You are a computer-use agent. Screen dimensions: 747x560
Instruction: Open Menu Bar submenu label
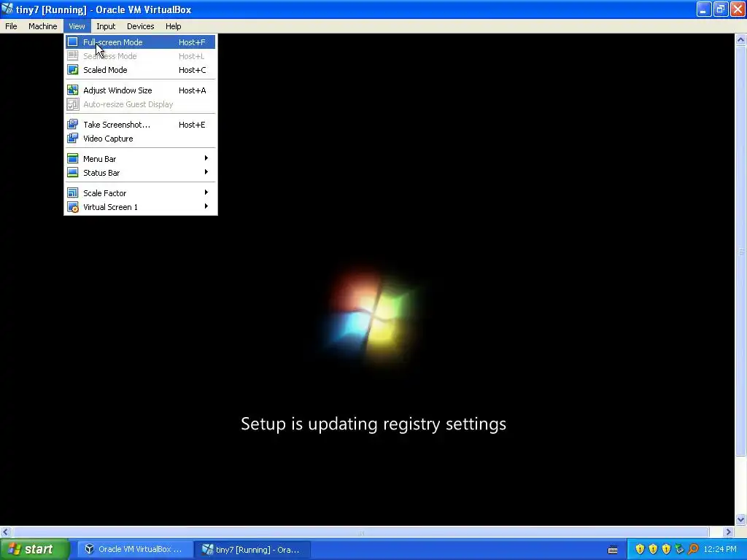tap(99, 159)
